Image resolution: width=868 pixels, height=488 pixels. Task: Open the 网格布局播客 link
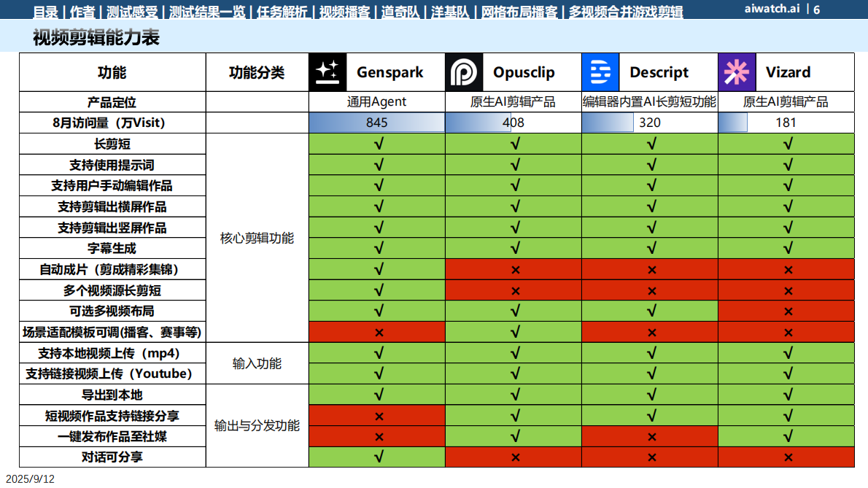[519, 12]
